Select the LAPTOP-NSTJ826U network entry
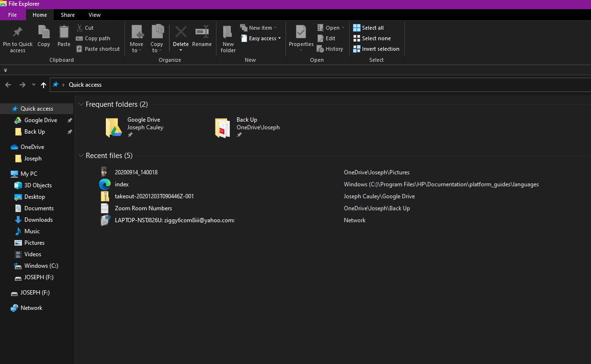Screen dimensions: 591x364 pos(174,220)
